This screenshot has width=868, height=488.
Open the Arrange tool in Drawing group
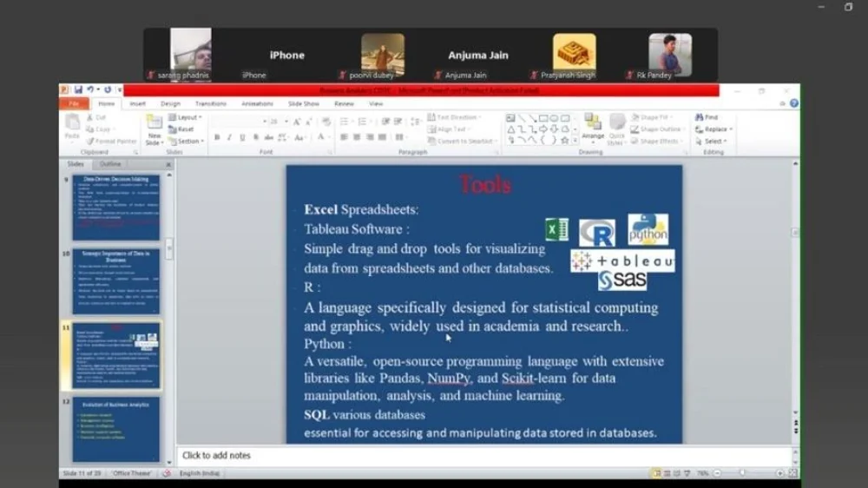(593, 127)
